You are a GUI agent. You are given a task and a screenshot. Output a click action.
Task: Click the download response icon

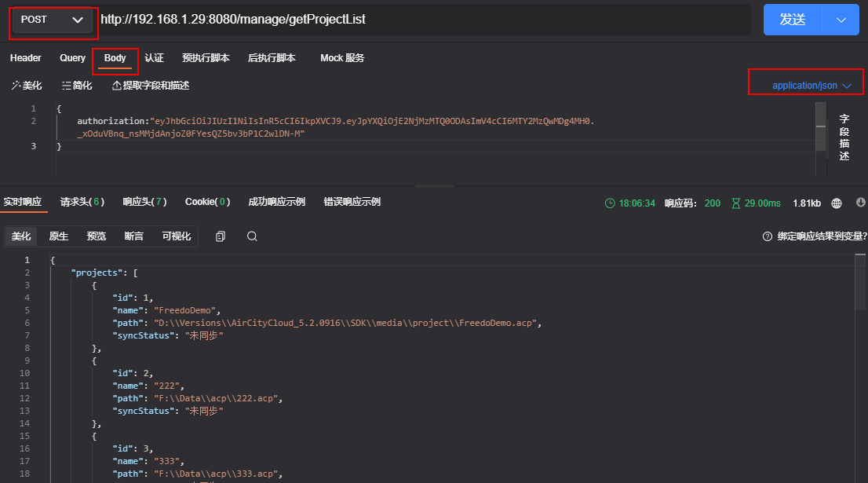point(860,203)
